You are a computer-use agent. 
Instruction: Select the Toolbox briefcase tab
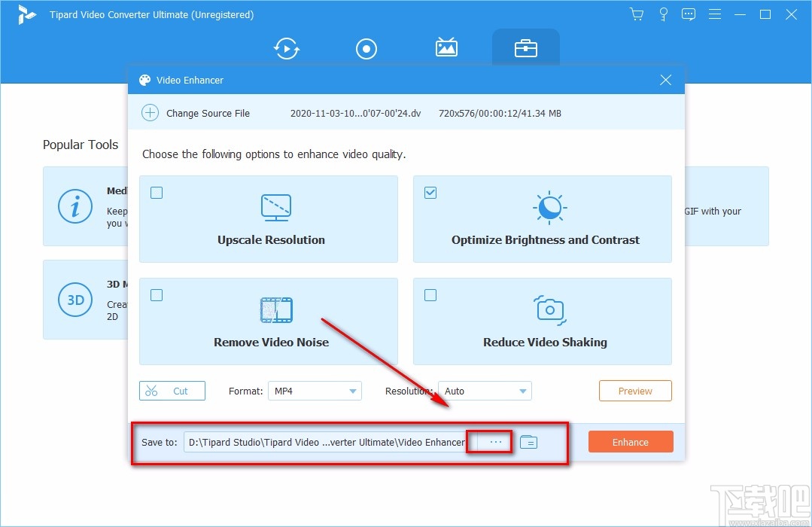point(525,49)
